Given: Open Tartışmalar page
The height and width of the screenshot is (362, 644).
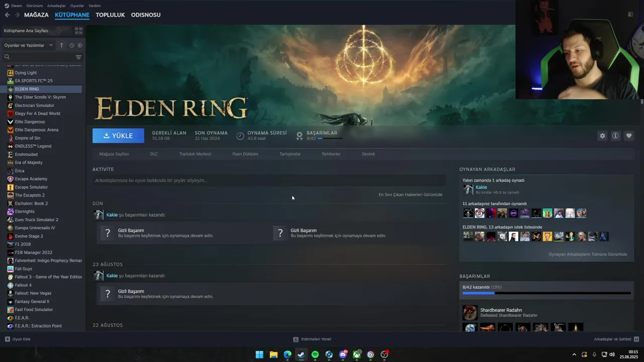Looking at the screenshot, I should (x=290, y=154).
